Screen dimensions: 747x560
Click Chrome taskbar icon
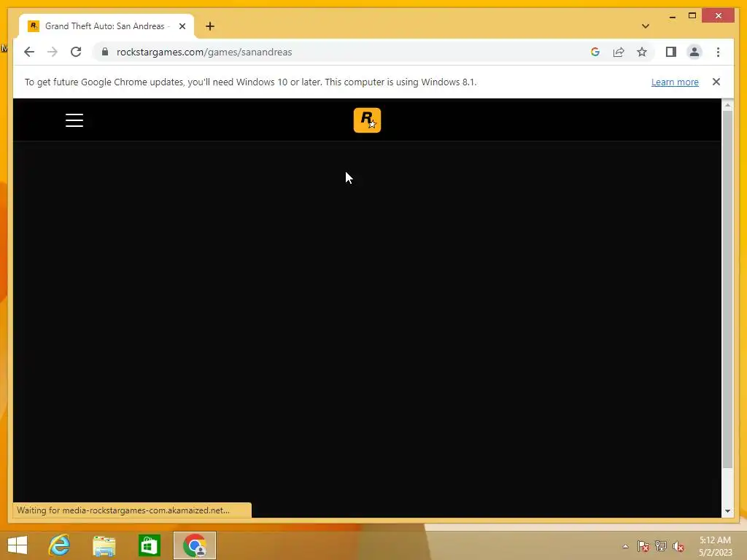(x=195, y=545)
